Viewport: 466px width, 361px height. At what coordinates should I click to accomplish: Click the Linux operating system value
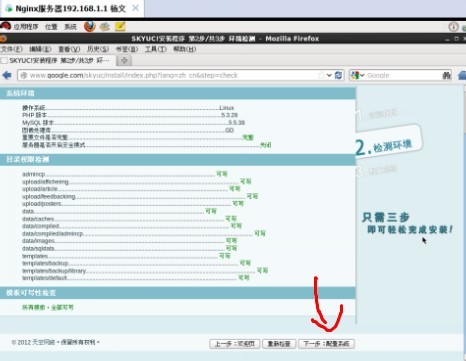click(x=227, y=108)
